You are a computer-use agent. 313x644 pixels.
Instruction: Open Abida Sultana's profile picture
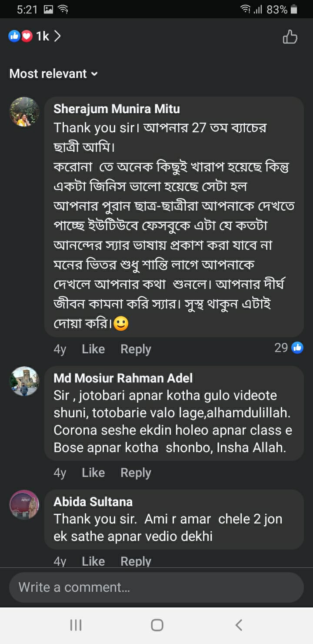(24, 505)
